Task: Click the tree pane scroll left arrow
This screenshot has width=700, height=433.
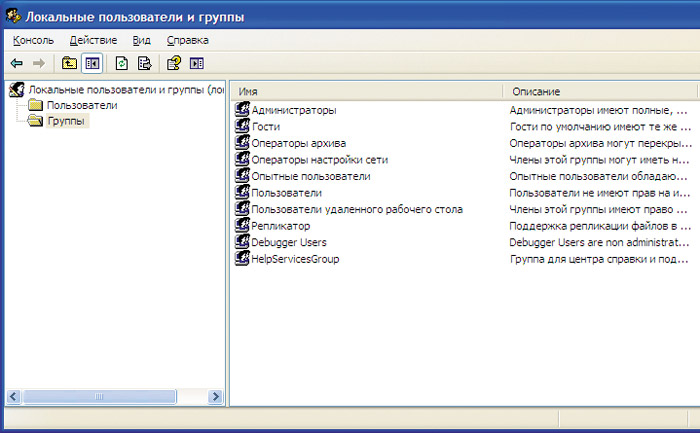Action: (14, 396)
